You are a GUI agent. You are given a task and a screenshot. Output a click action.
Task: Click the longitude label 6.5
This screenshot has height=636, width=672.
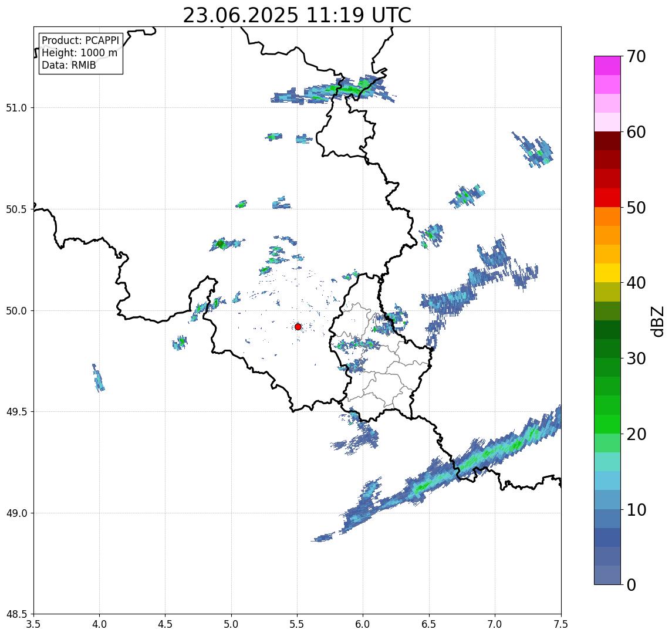point(429,624)
